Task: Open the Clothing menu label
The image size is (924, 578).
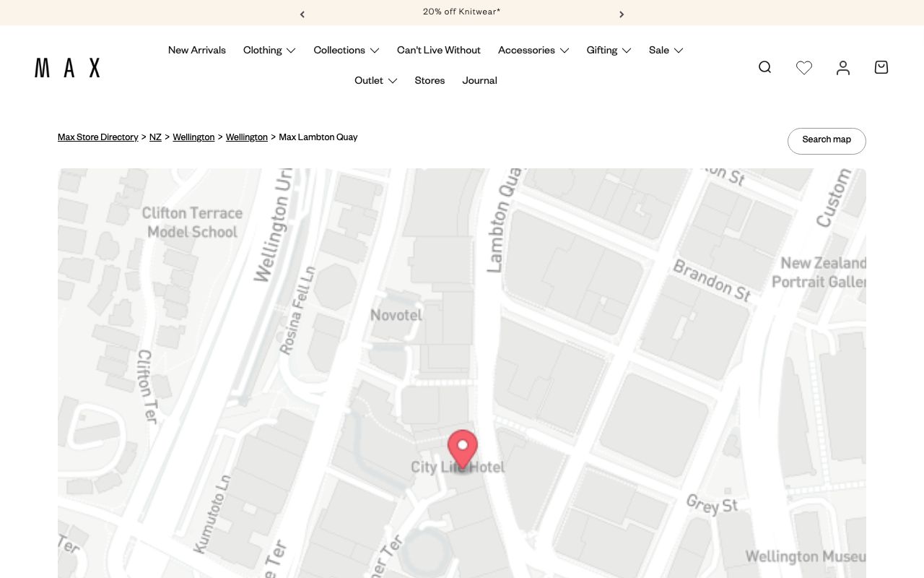Action: pos(262,50)
